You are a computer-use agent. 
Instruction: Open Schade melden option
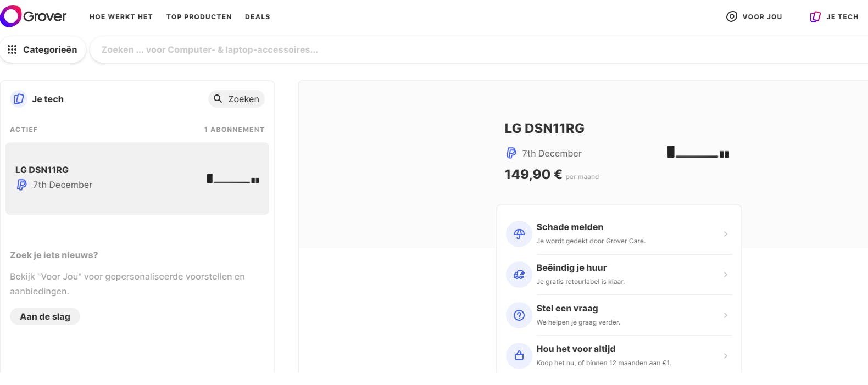click(x=619, y=234)
